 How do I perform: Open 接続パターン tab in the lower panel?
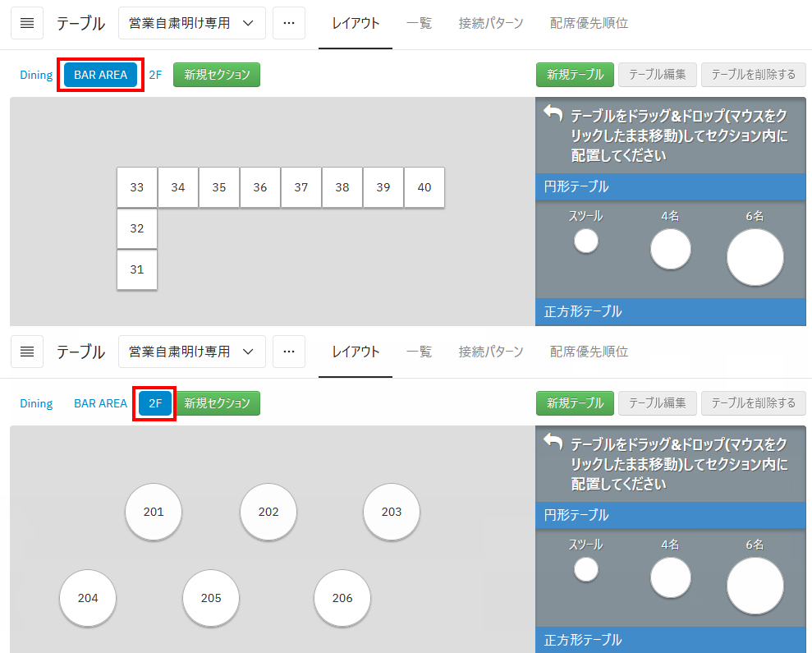point(491,352)
